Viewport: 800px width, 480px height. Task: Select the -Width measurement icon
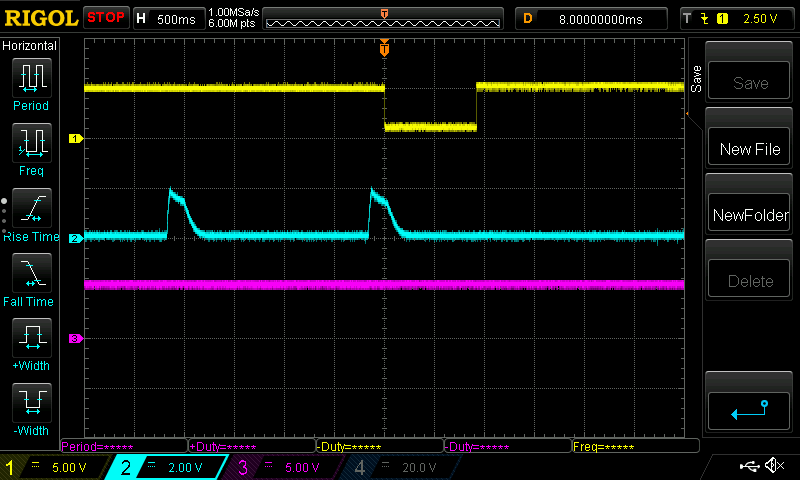click(x=32, y=402)
